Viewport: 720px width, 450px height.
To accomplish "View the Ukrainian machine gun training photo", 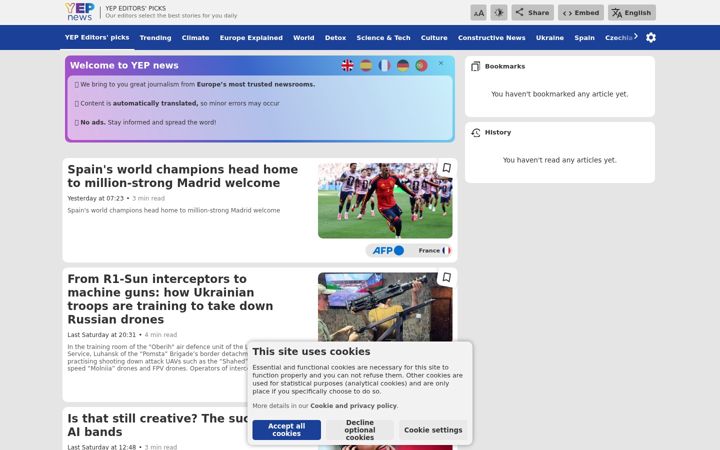I will [385, 307].
